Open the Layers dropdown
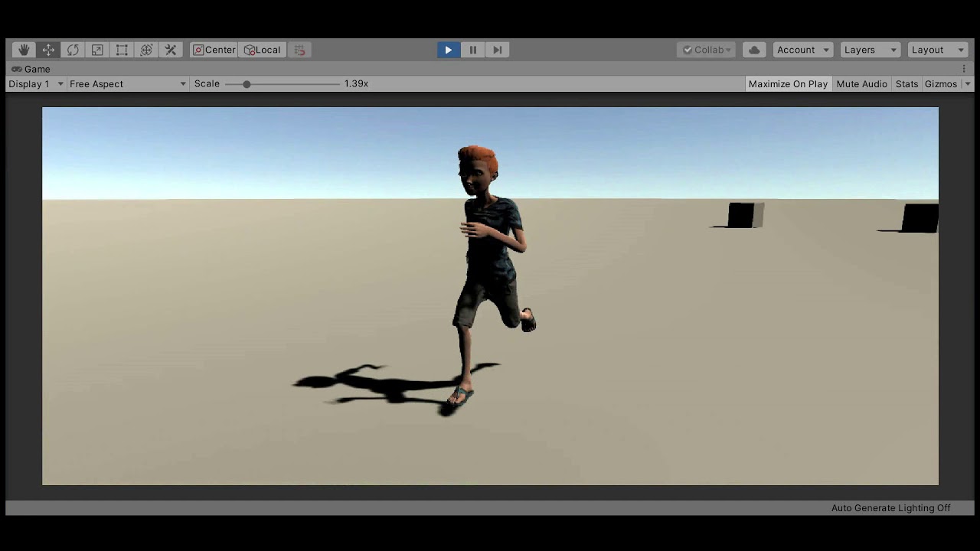980x551 pixels. [x=871, y=50]
